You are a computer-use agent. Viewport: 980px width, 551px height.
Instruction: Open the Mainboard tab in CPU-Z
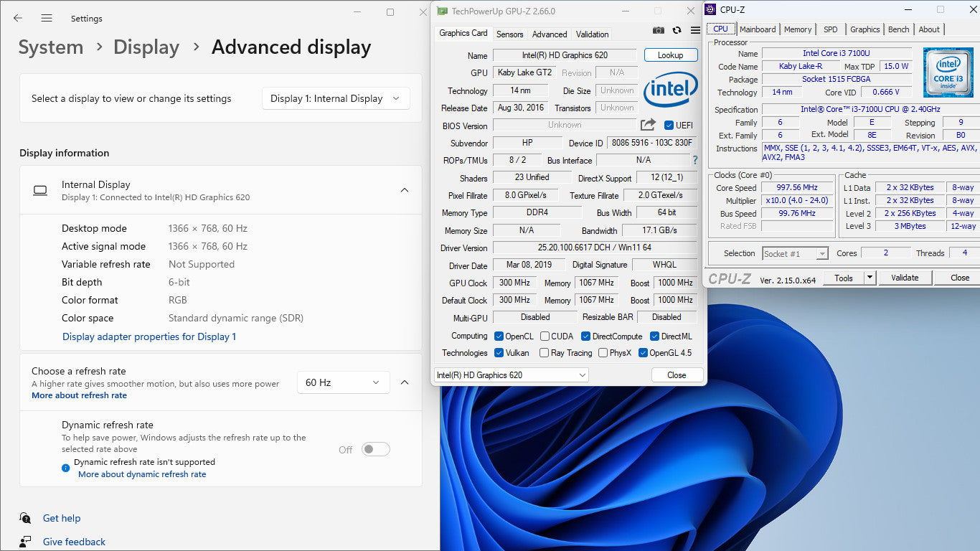[x=758, y=29]
